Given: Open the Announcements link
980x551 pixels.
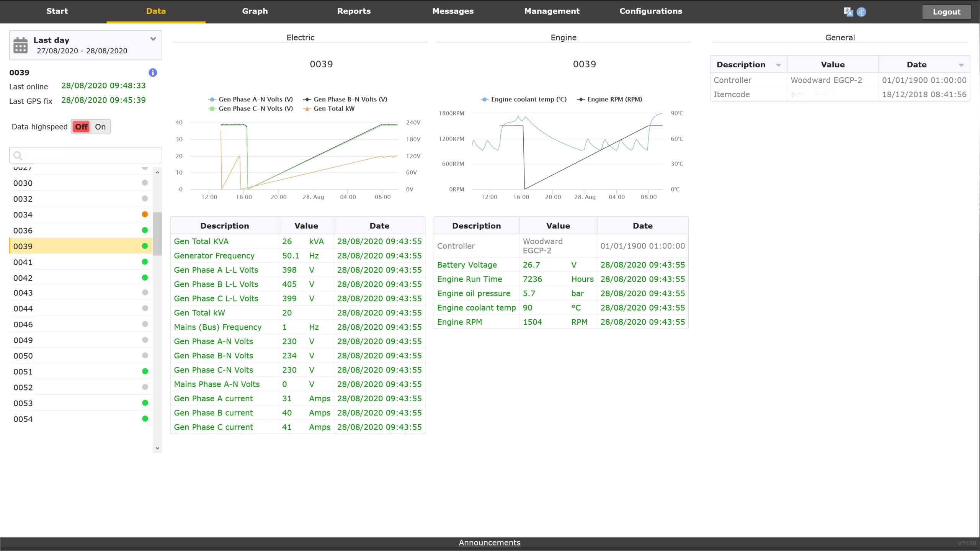Looking at the screenshot, I should [489, 543].
